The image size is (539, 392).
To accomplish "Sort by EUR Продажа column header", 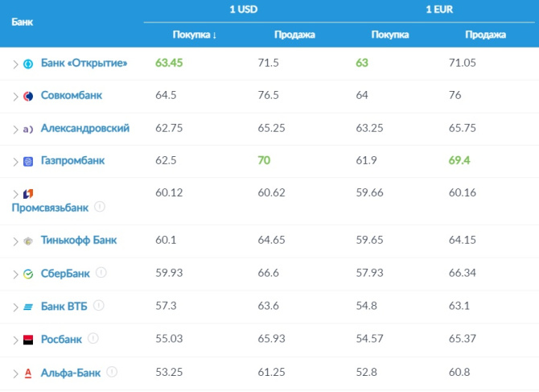I will pyautogui.click(x=485, y=35).
